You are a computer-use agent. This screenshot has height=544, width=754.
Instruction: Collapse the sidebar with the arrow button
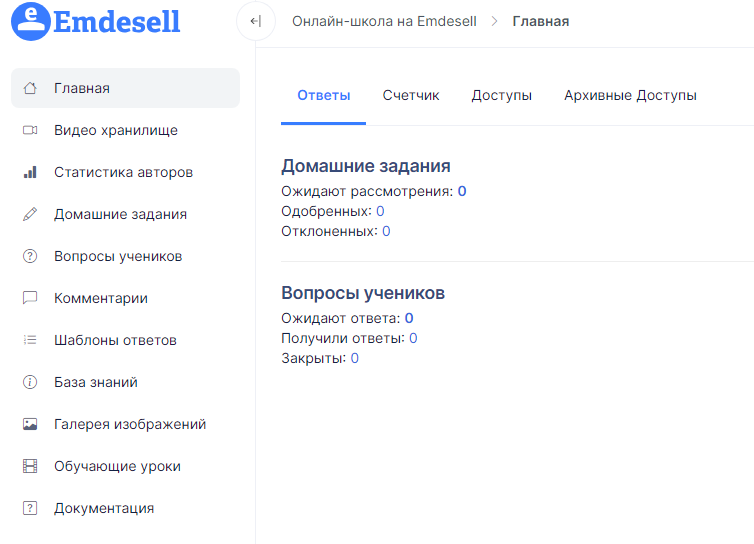click(x=256, y=21)
